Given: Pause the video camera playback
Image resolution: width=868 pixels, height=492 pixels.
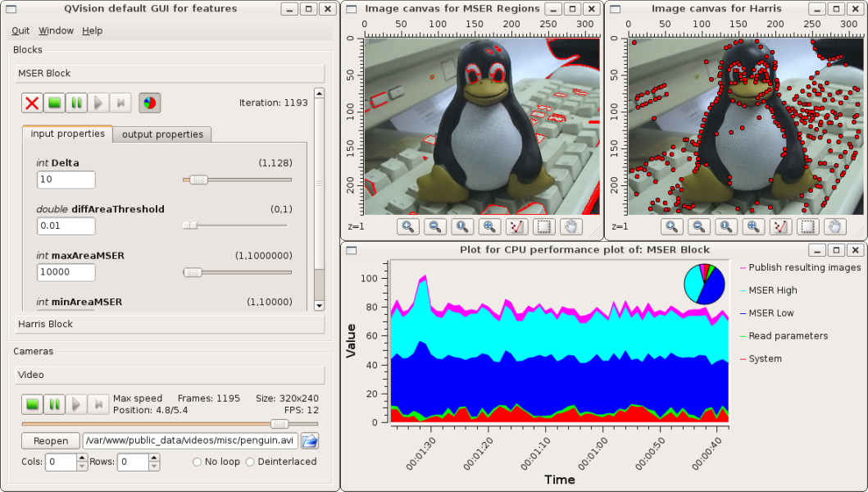Looking at the screenshot, I should coord(54,403).
